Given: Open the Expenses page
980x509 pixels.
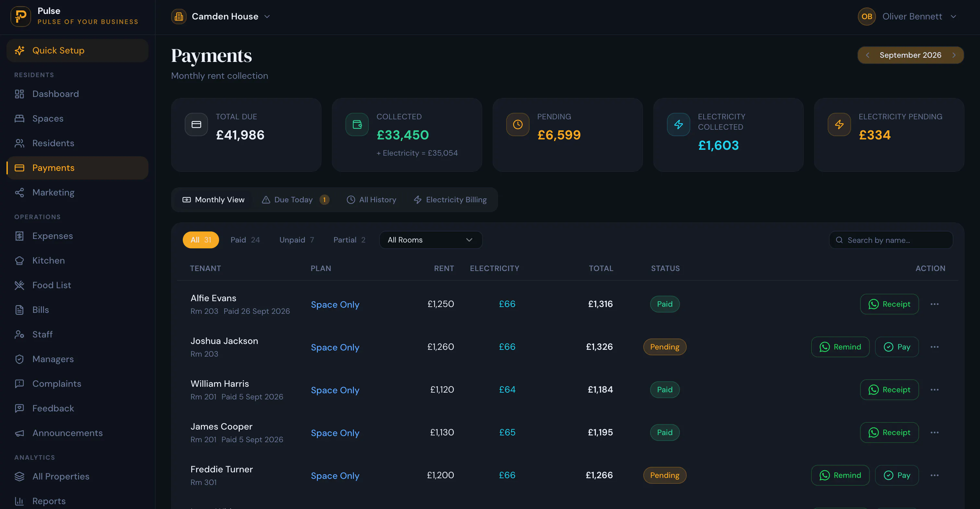Looking at the screenshot, I should (77, 236).
